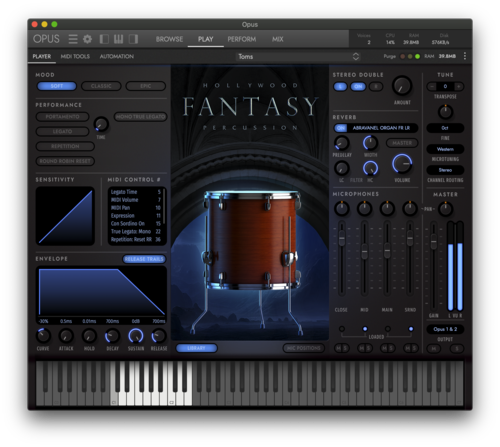The image size is (500, 447).
Task: Toggle Mono True Legato
Action: [141, 117]
